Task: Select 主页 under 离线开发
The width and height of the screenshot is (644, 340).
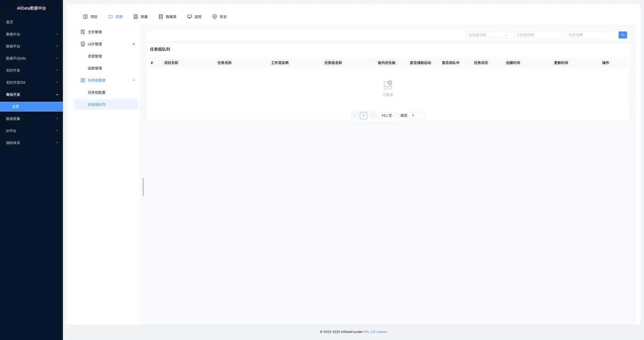Action: (31, 107)
